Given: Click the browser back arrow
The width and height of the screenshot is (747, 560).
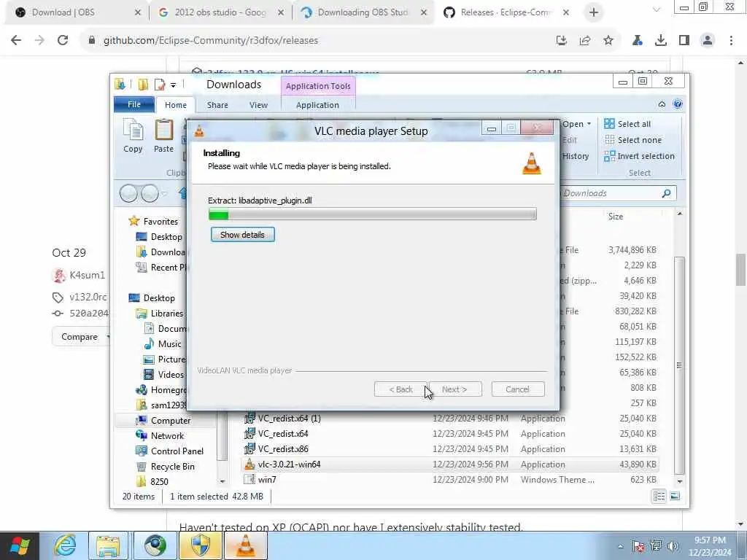Looking at the screenshot, I should pos(16,41).
